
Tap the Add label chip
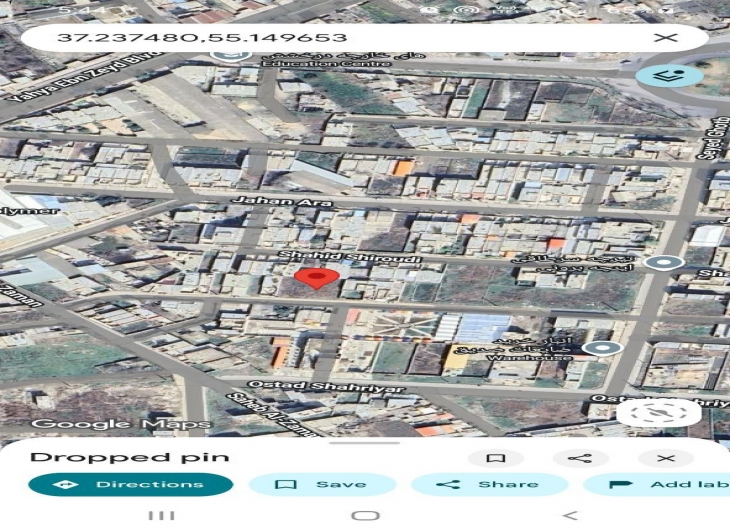660,485
